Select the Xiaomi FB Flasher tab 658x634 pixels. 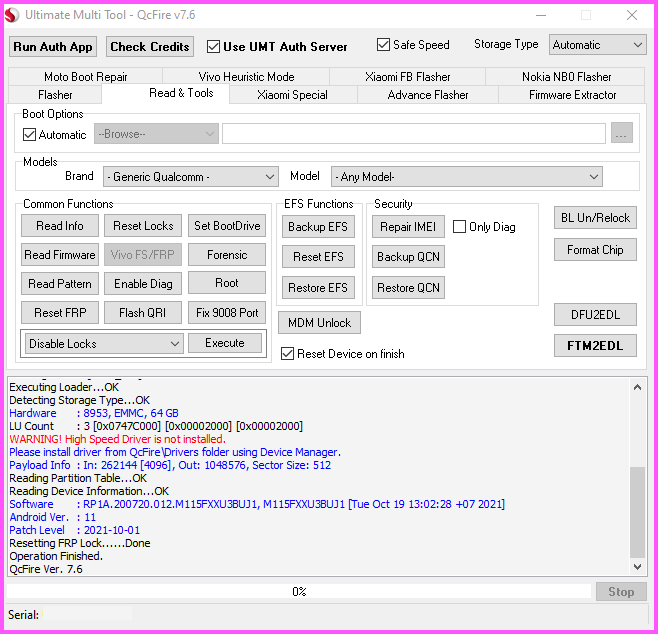(407, 77)
